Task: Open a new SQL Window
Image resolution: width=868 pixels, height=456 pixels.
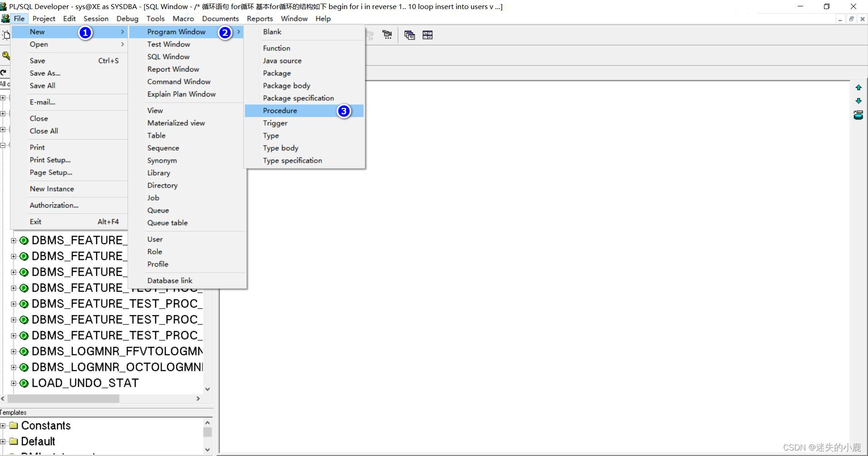Action: pyautogui.click(x=187, y=57)
